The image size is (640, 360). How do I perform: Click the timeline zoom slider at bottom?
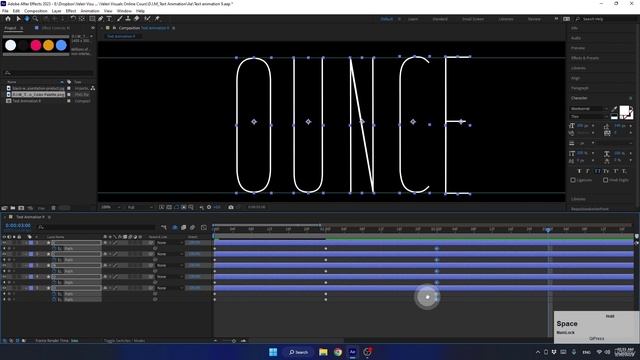coord(234,341)
